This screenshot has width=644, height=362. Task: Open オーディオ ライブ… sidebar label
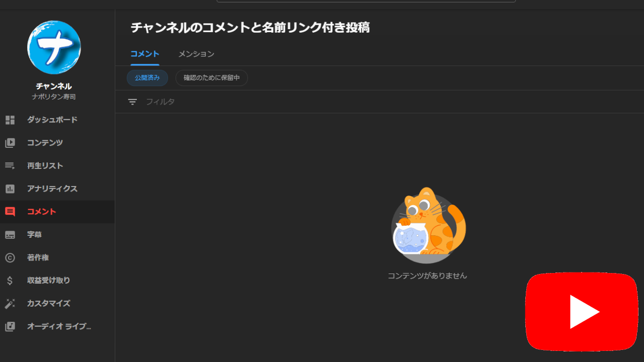(x=59, y=326)
